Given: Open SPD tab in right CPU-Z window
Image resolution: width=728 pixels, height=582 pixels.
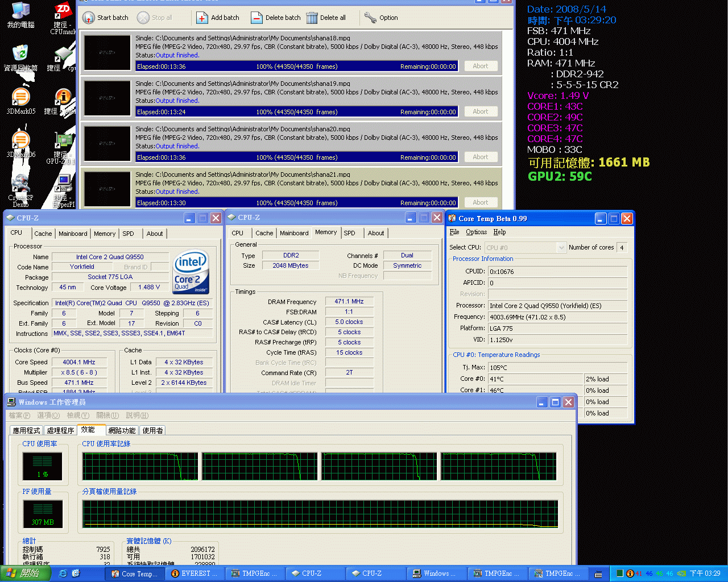Looking at the screenshot, I should (x=350, y=233).
